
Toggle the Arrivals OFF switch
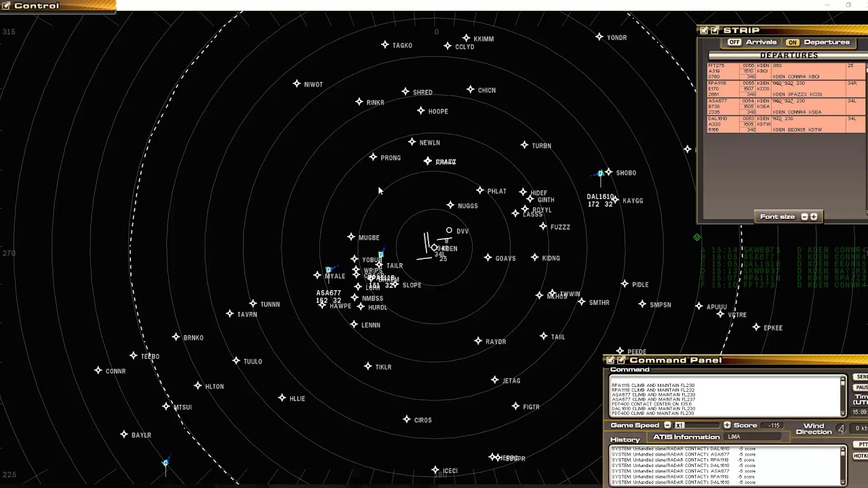(x=734, y=42)
